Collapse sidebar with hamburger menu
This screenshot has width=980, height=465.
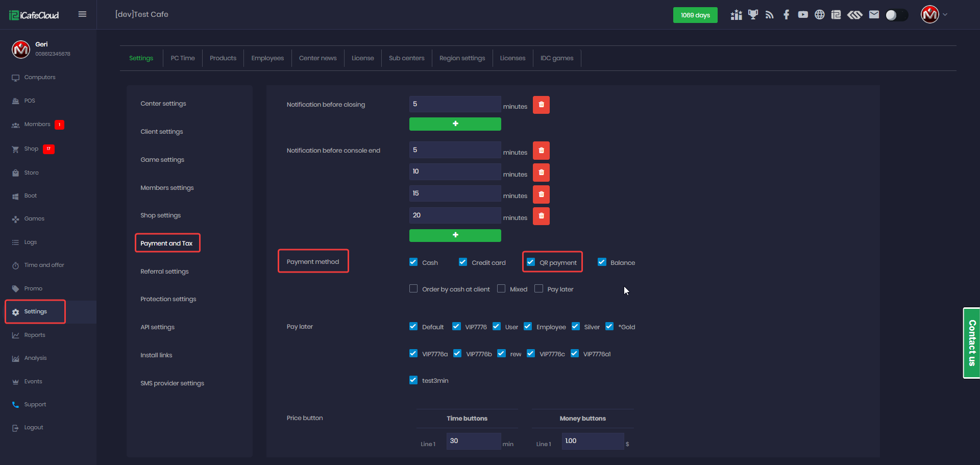[x=82, y=14]
